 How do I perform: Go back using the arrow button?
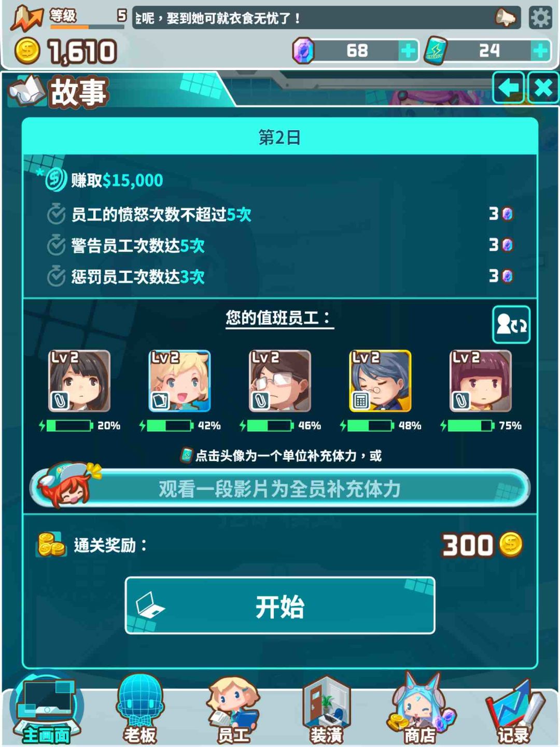coord(508,88)
